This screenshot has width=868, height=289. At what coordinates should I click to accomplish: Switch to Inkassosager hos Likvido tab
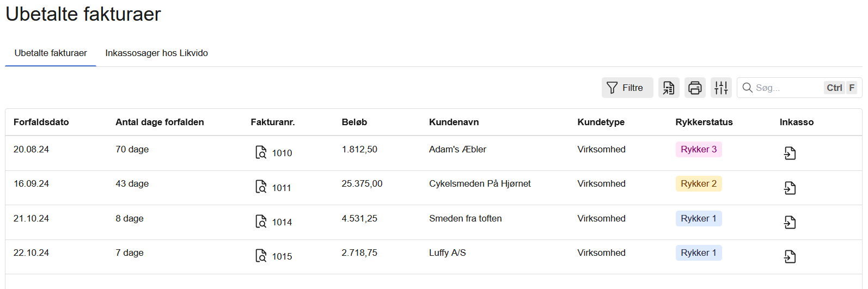click(x=156, y=53)
